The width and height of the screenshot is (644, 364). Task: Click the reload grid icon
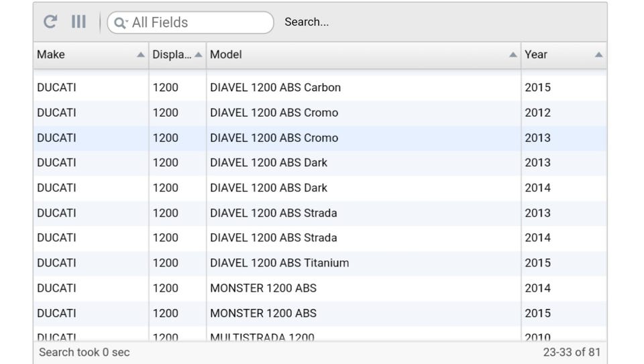50,22
